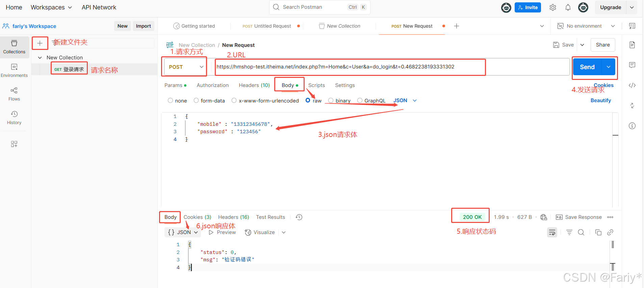The height and width of the screenshot is (288, 644).
Task: Switch to the request Settings tab
Action: click(345, 85)
